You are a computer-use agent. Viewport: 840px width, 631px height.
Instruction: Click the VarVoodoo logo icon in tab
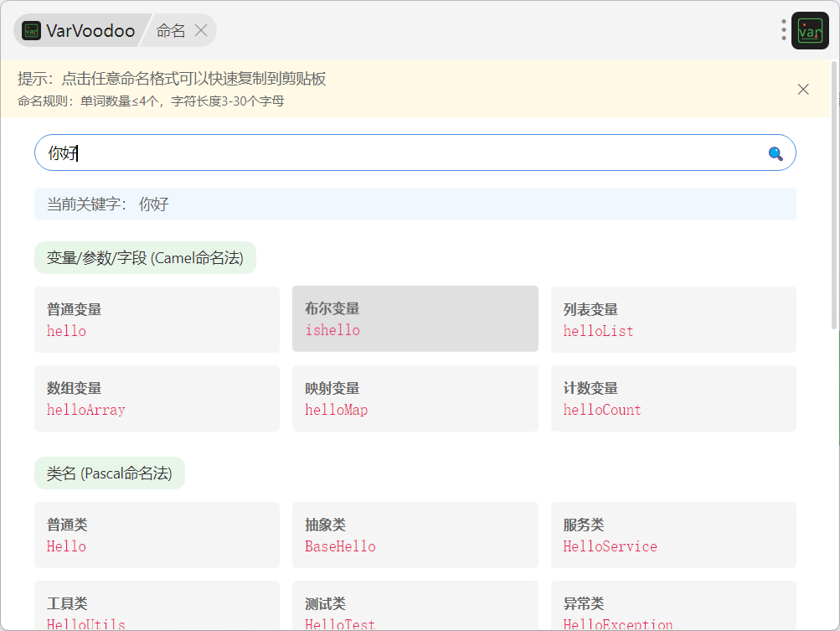pos(32,31)
